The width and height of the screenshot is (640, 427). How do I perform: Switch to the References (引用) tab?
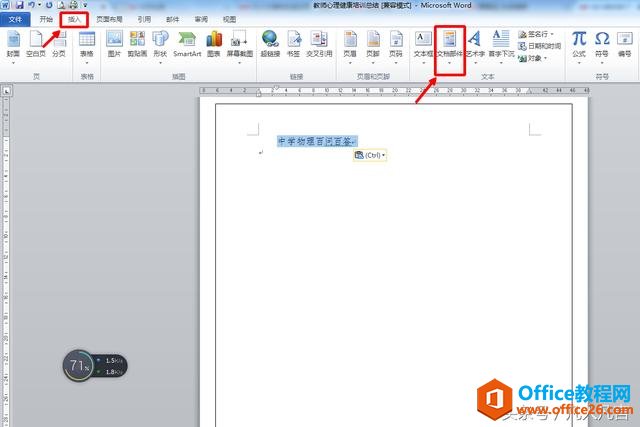[x=144, y=19]
